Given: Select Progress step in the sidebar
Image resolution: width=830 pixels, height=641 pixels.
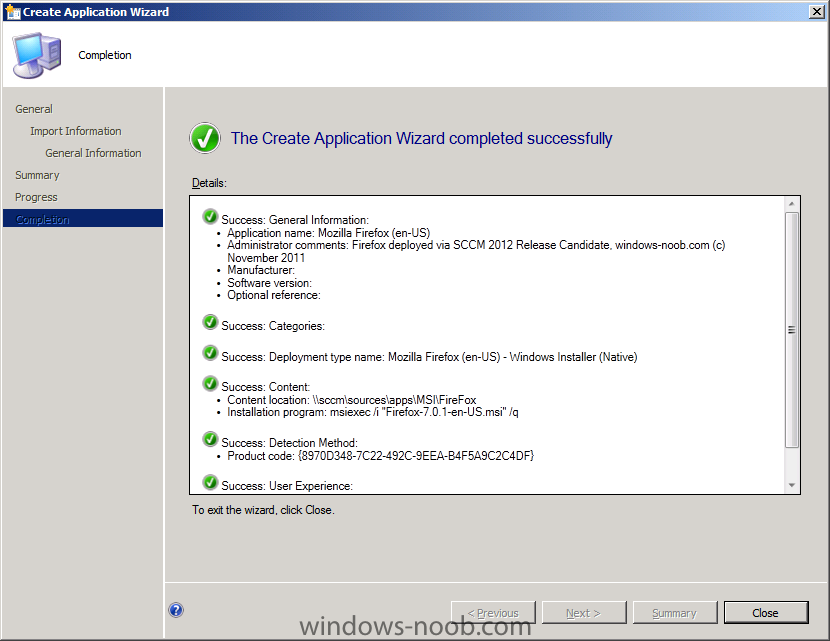Looking at the screenshot, I should [x=36, y=197].
